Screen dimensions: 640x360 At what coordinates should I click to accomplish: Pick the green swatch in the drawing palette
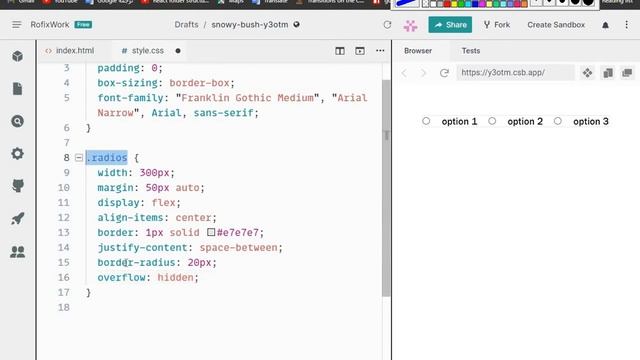tap(461, 4)
